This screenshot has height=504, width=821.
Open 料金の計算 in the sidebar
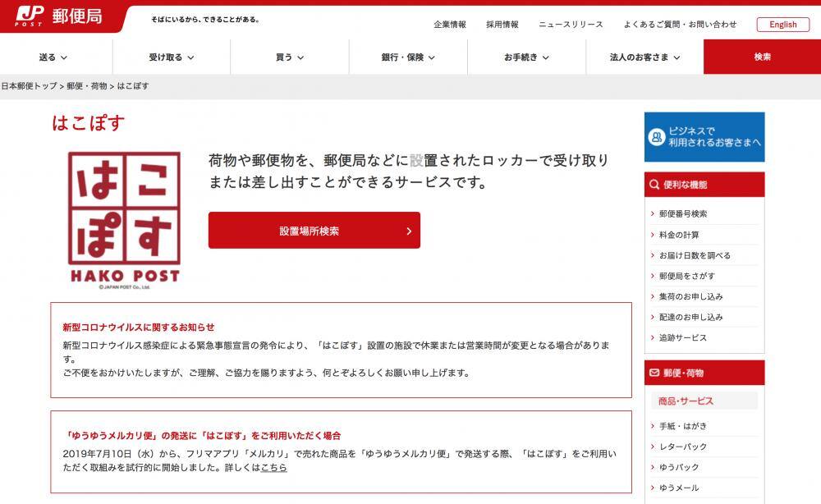679,235
